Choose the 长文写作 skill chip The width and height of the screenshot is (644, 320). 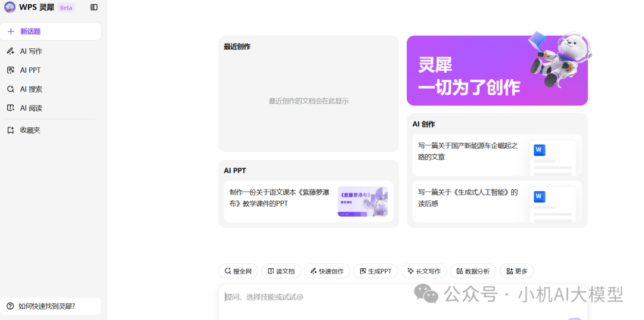424,271
